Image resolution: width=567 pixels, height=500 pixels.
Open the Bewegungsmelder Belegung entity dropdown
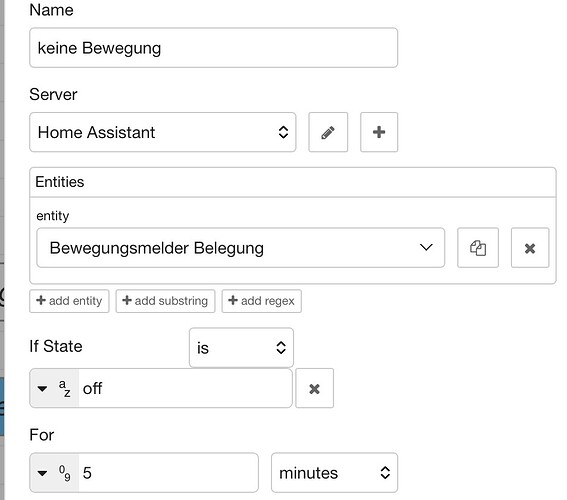coord(240,248)
